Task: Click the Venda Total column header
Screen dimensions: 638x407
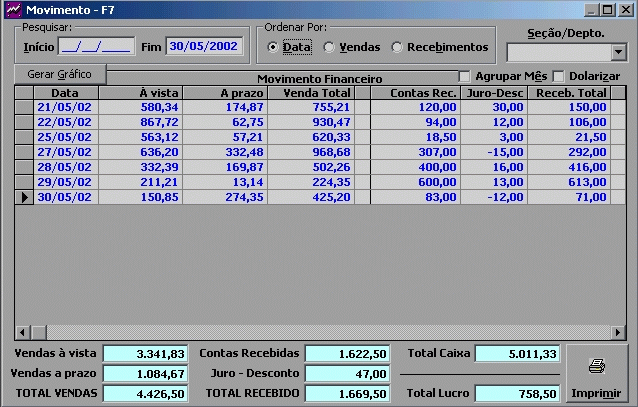Action: tap(311, 93)
